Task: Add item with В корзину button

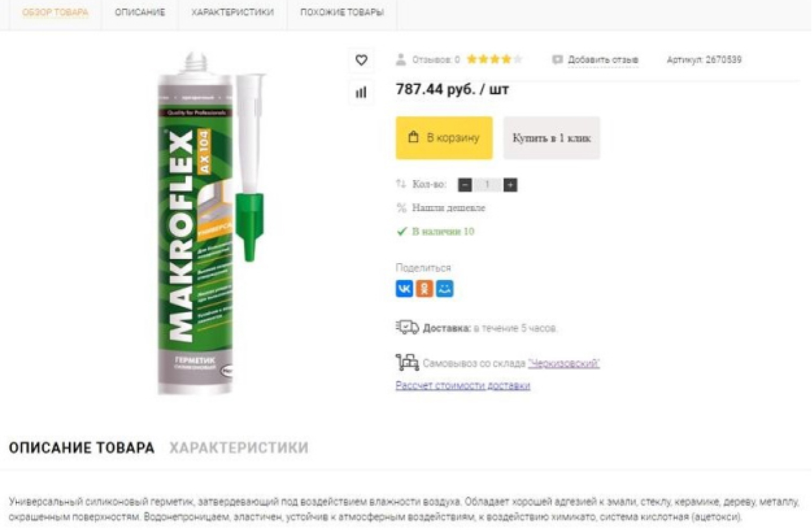Action: 444,138
